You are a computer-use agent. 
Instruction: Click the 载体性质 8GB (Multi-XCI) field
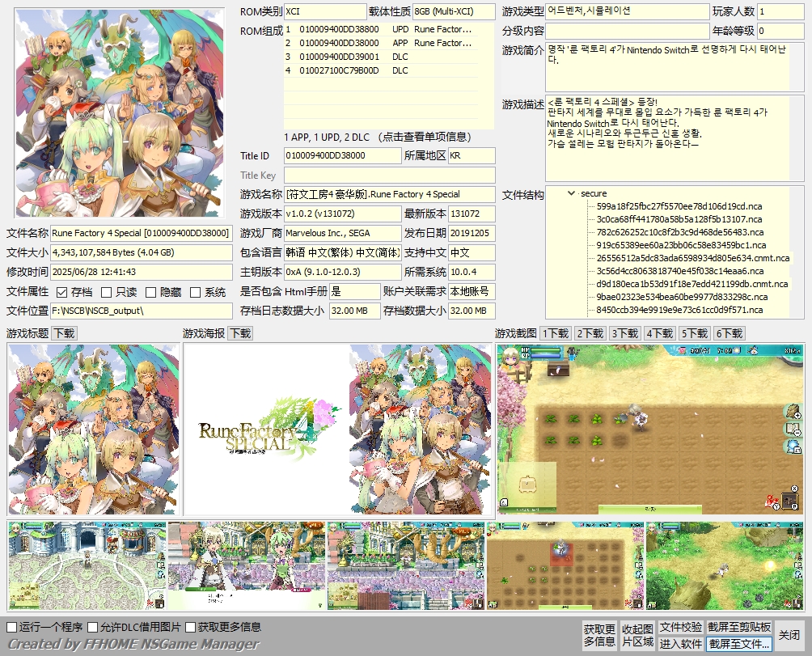(x=454, y=11)
